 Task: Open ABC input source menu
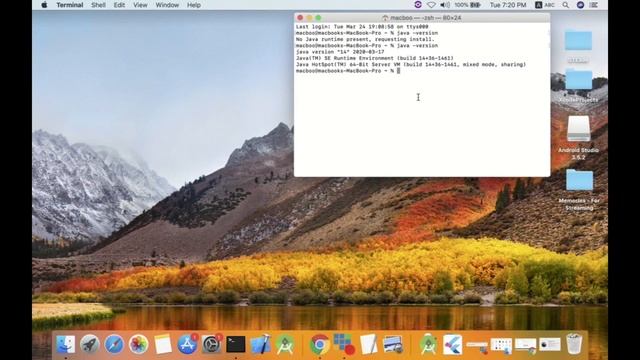pyautogui.click(x=545, y=5)
